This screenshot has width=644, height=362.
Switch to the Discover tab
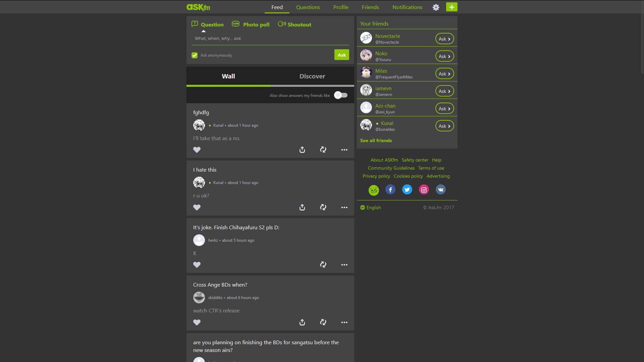(x=312, y=76)
